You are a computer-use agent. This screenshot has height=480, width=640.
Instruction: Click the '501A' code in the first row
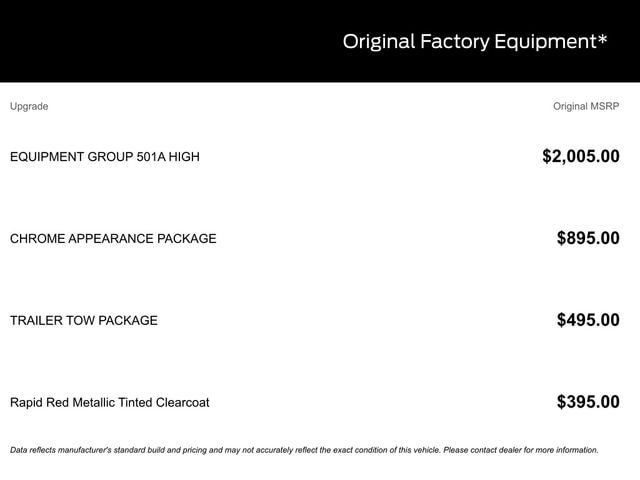pos(154,157)
